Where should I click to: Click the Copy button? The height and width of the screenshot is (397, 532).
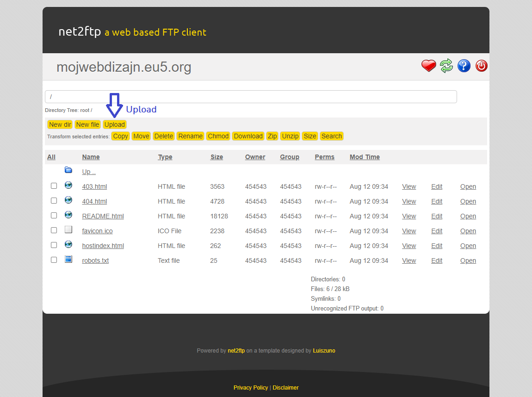(x=120, y=136)
